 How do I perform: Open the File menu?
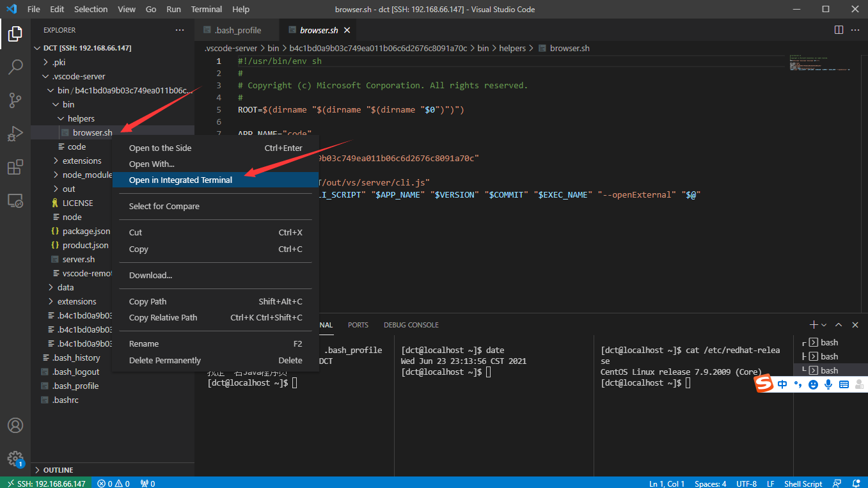click(x=34, y=9)
